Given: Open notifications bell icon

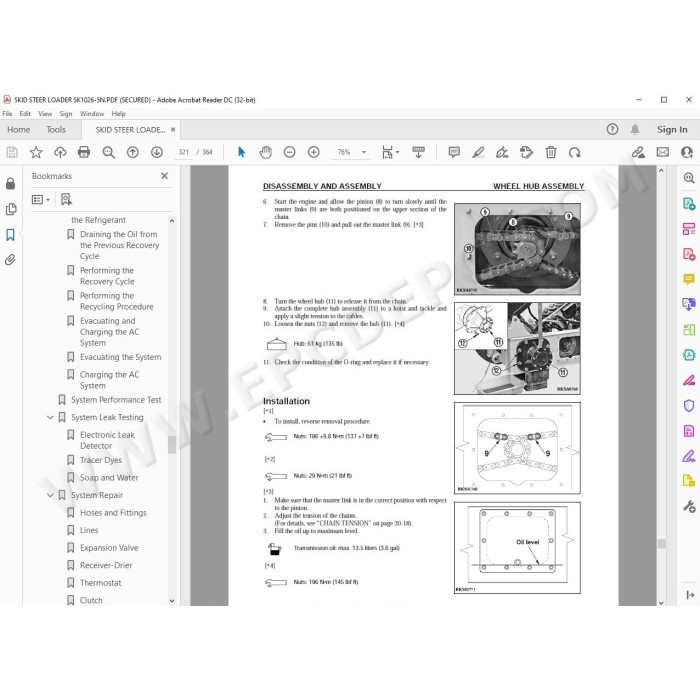Looking at the screenshot, I should click(x=635, y=129).
